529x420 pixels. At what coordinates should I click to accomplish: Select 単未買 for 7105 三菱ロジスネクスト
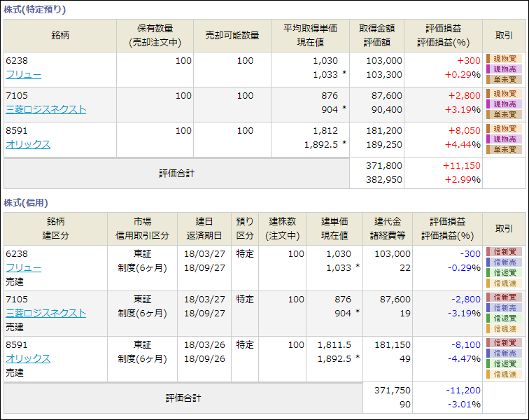click(504, 115)
